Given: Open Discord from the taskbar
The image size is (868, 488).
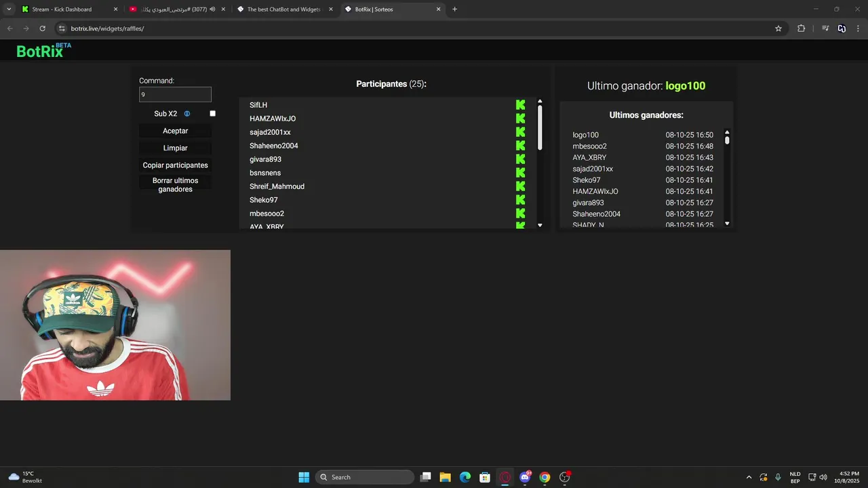Looking at the screenshot, I should click(x=525, y=477).
